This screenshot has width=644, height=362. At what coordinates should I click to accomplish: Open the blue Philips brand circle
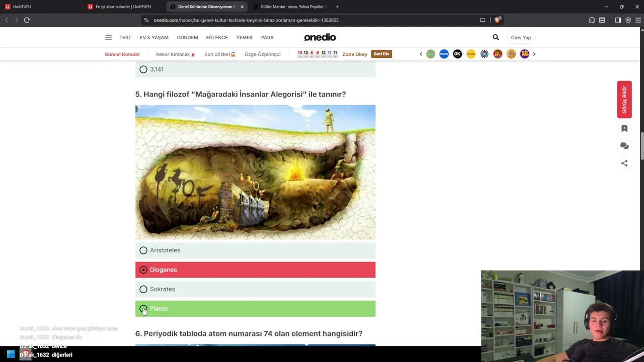[x=444, y=54]
